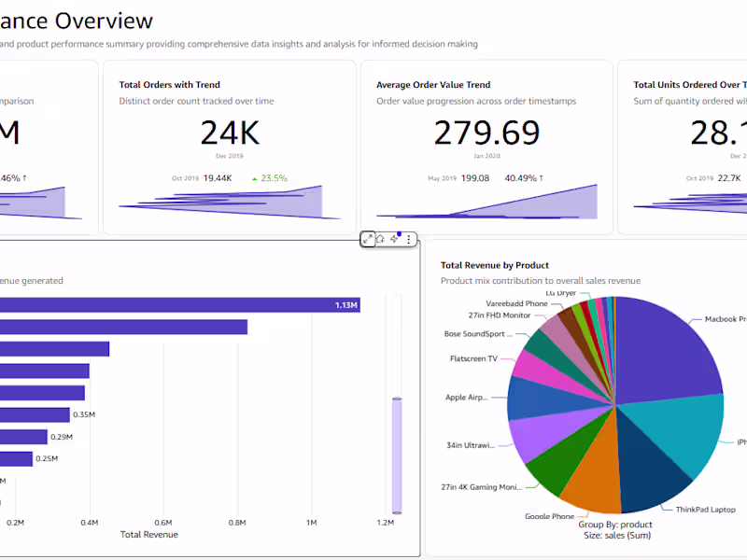Image resolution: width=747 pixels, height=560 pixels.
Task: Select the second-longest revenue bar
Action: click(x=123, y=328)
